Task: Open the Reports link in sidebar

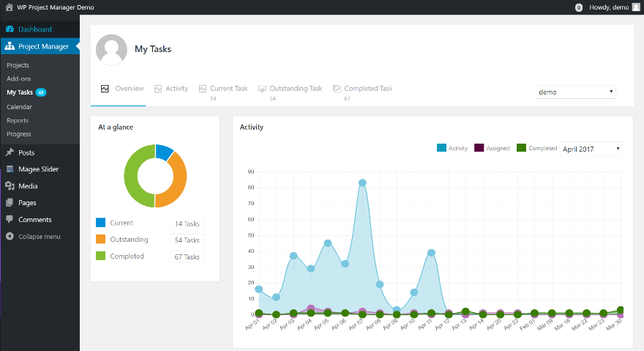Action: coord(18,120)
